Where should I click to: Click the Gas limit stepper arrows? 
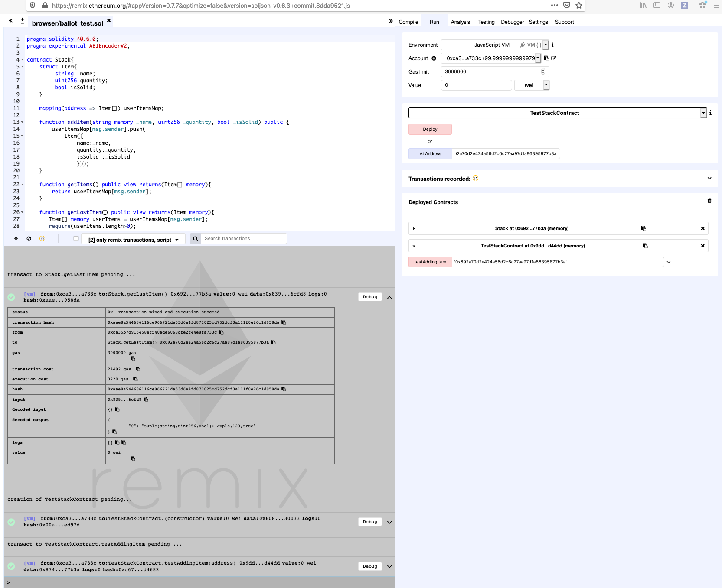coord(543,72)
